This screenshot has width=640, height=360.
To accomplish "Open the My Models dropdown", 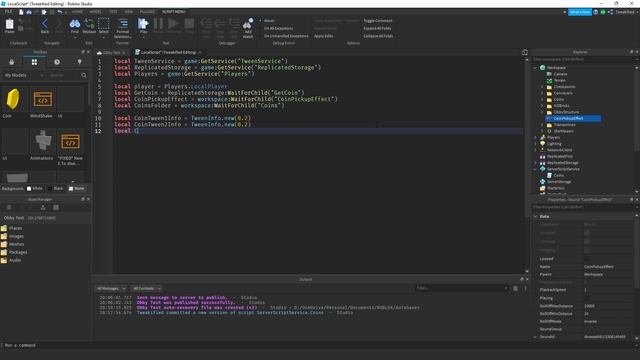I will point(23,76).
